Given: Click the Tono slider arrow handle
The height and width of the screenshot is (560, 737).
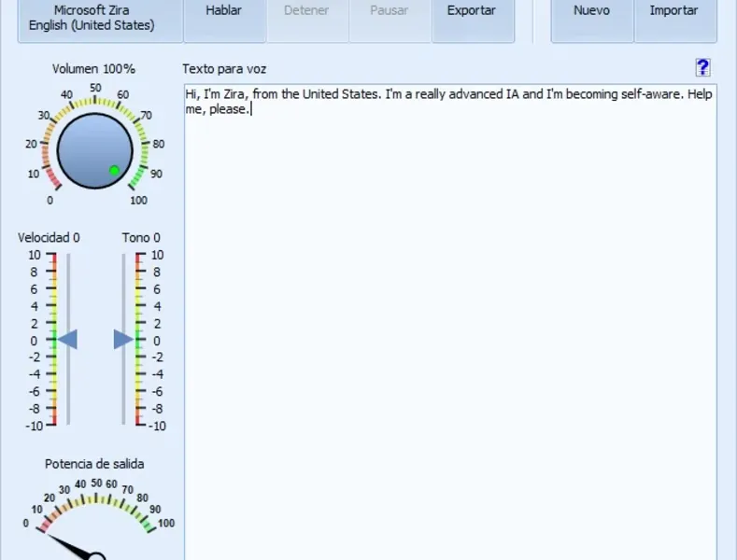Looking at the screenshot, I should point(123,339).
